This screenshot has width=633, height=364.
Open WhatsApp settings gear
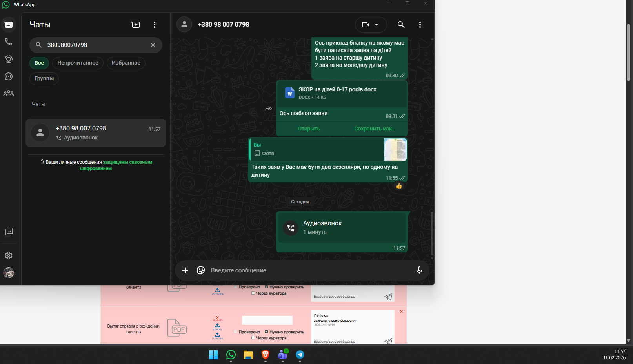[9, 255]
